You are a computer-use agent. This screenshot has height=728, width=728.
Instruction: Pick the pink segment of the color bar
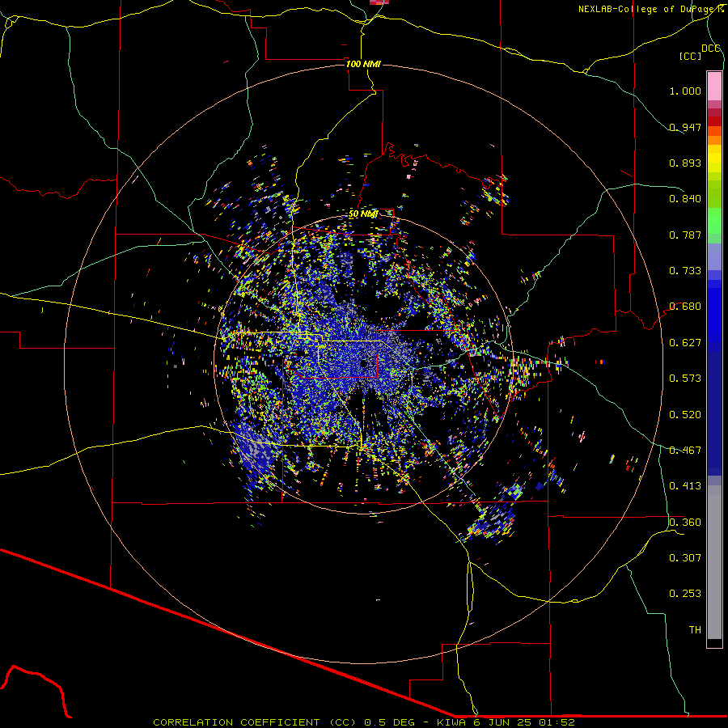(x=714, y=87)
